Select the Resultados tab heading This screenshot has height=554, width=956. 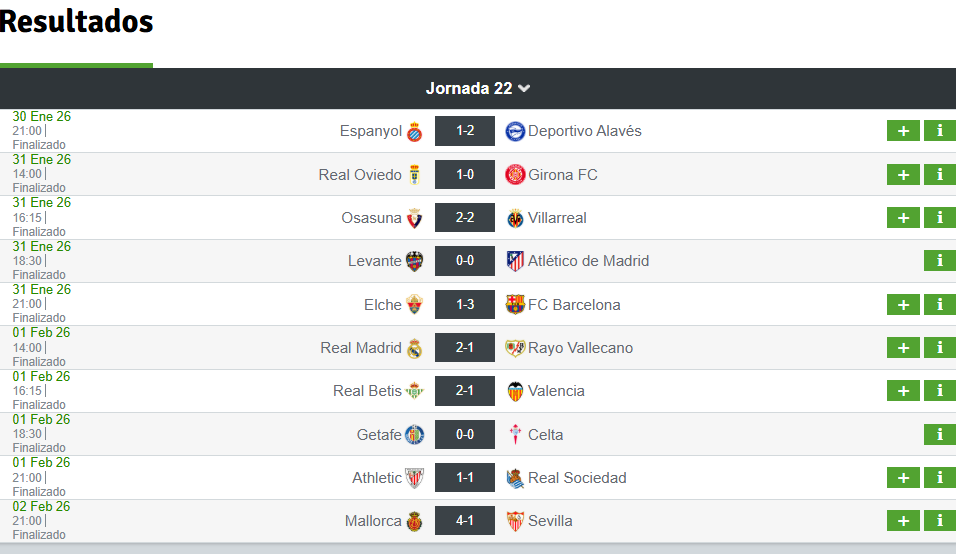[76, 22]
